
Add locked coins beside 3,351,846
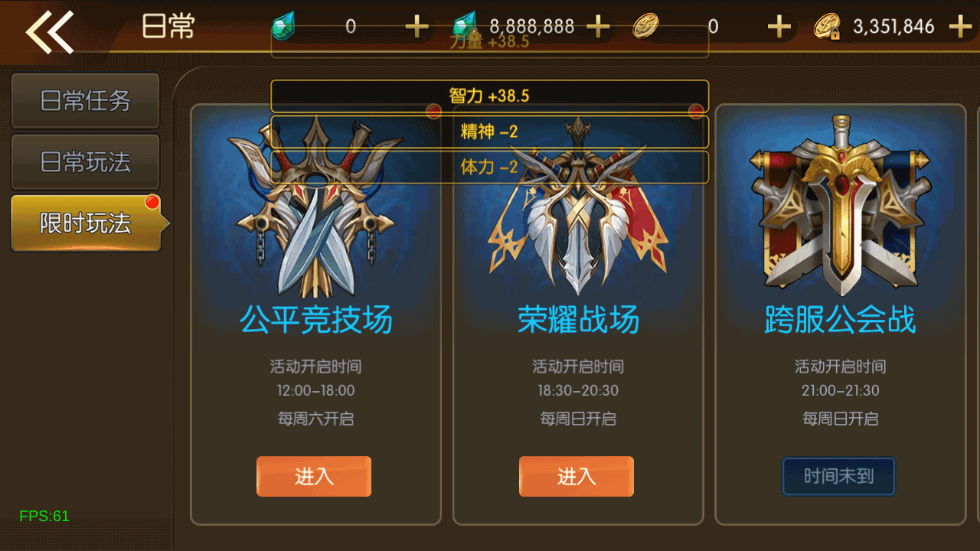(960, 28)
